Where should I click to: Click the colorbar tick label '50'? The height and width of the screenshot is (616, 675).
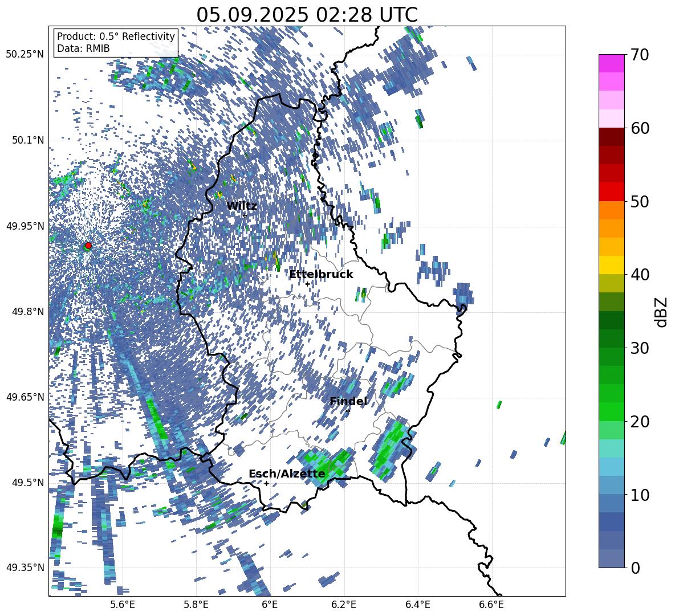click(x=640, y=202)
